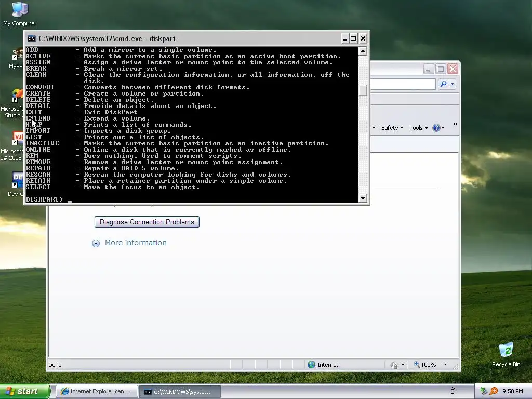Show more toolbar commands via double chevron
Screen dimensions: 532x399
[x=455, y=124]
